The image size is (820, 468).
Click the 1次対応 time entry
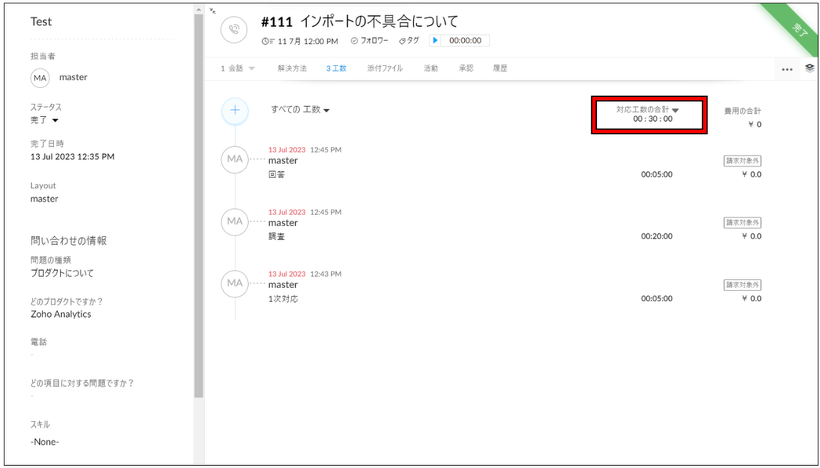click(x=283, y=299)
